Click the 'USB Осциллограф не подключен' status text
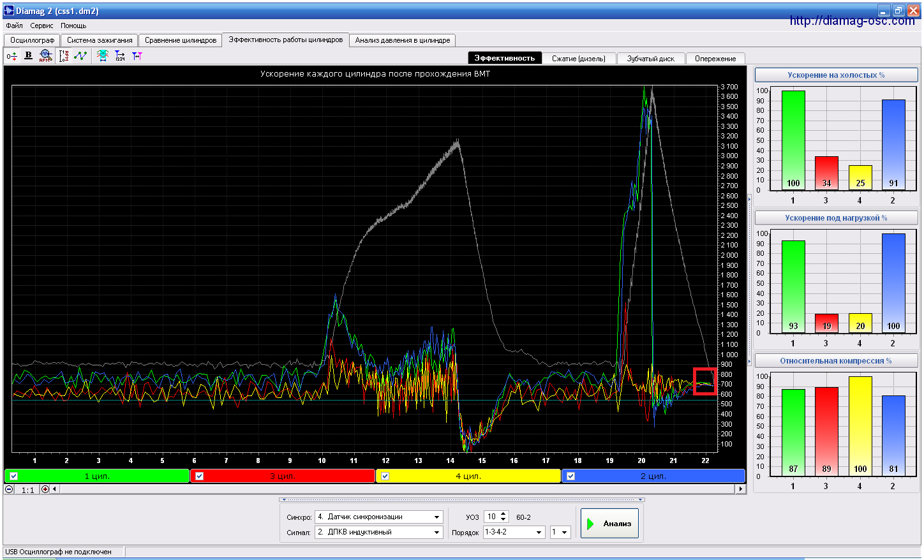Viewport: 924px width, 560px height. coord(58,552)
